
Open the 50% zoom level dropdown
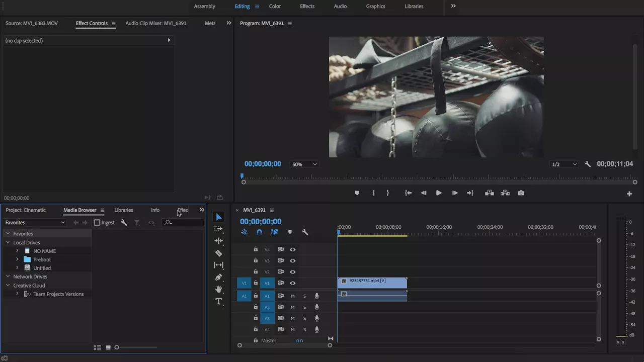point(304,164)
